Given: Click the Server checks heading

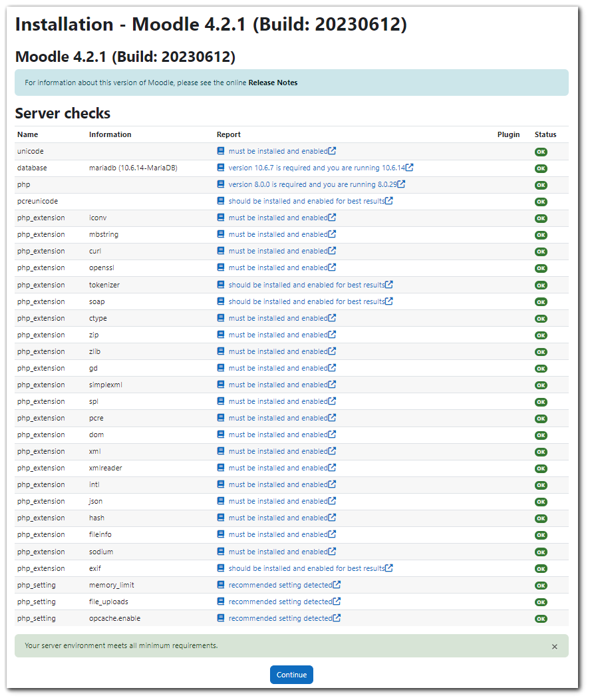Looking at the screenshot, I should (63, 113).
